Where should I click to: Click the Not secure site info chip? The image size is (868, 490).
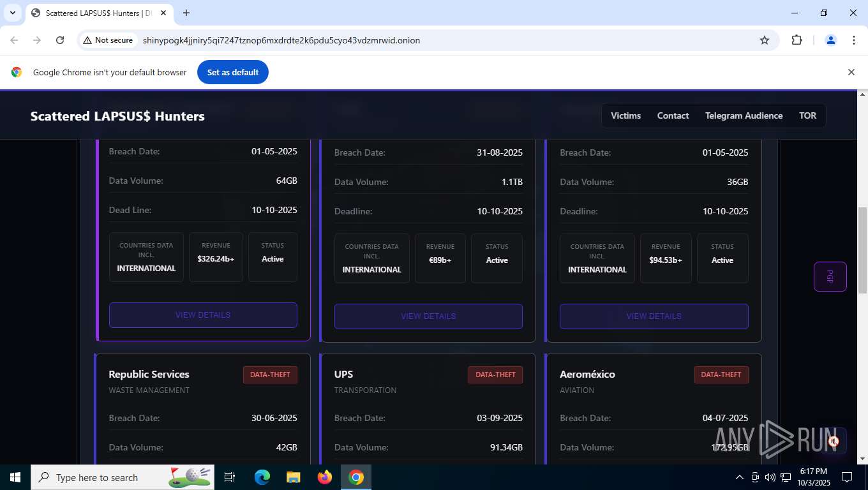coord(108,40)
